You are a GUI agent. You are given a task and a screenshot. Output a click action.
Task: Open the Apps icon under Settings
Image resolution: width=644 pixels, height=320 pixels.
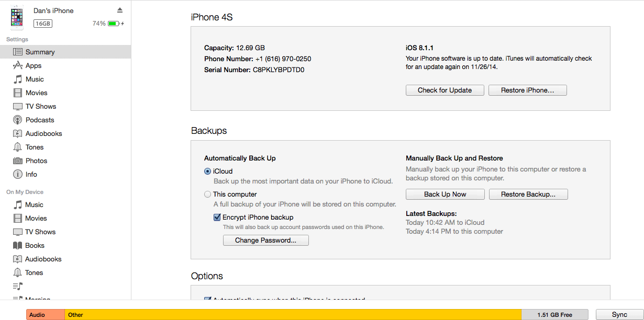pos(18,65)
